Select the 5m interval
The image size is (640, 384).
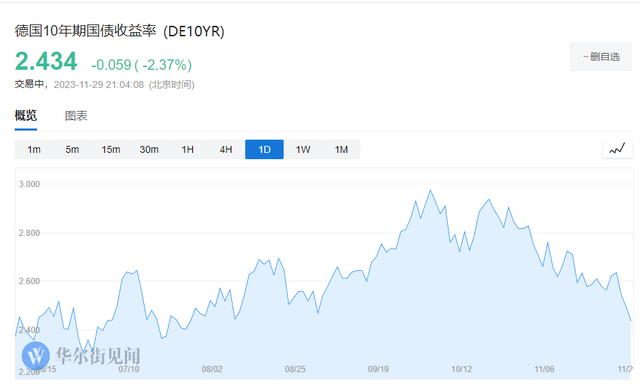(x=72, y=149)
